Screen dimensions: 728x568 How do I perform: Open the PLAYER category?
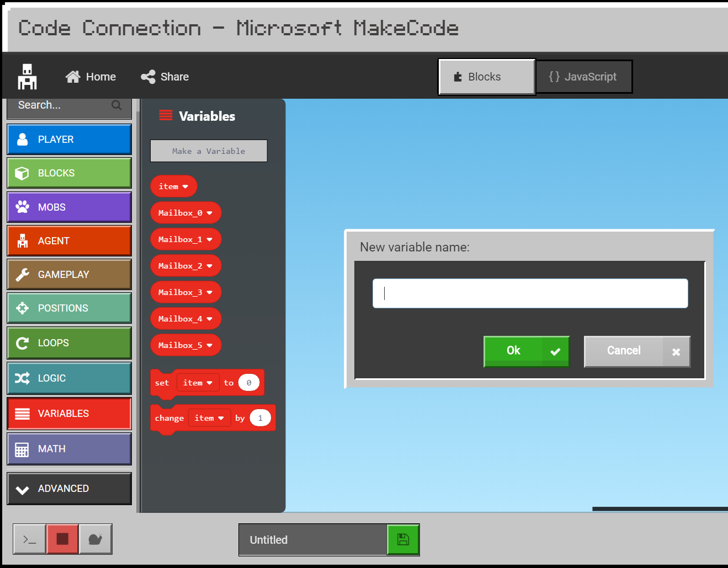pos(69,140)
